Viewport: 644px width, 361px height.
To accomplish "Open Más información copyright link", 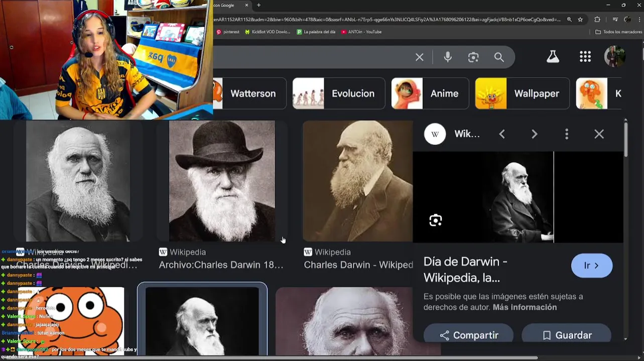I will click(525, 307).
